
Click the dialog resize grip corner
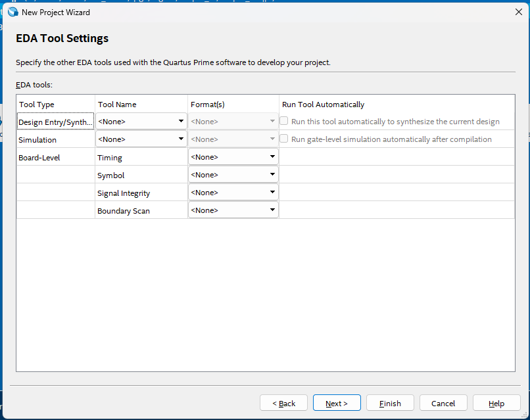(x=524, y=415)
